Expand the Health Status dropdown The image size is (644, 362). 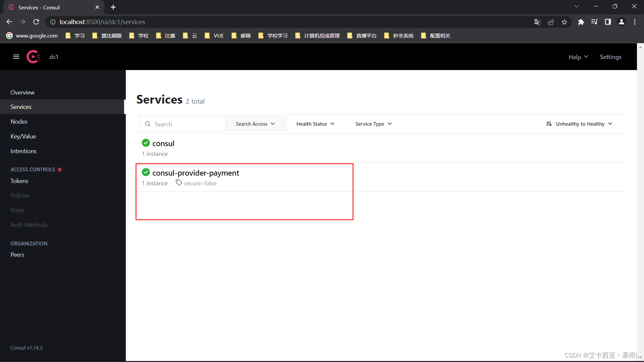(x=315, y=124)
